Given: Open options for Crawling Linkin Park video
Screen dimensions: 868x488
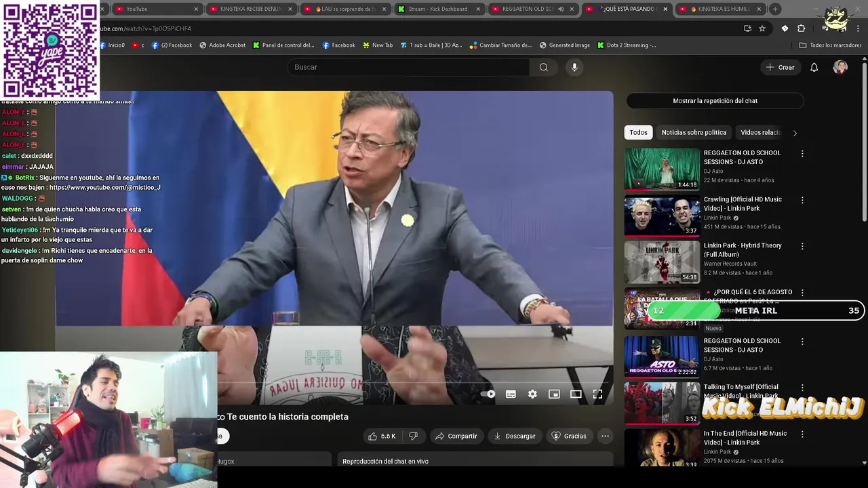Looking at the screenshot, I should [x=802, y=200].
